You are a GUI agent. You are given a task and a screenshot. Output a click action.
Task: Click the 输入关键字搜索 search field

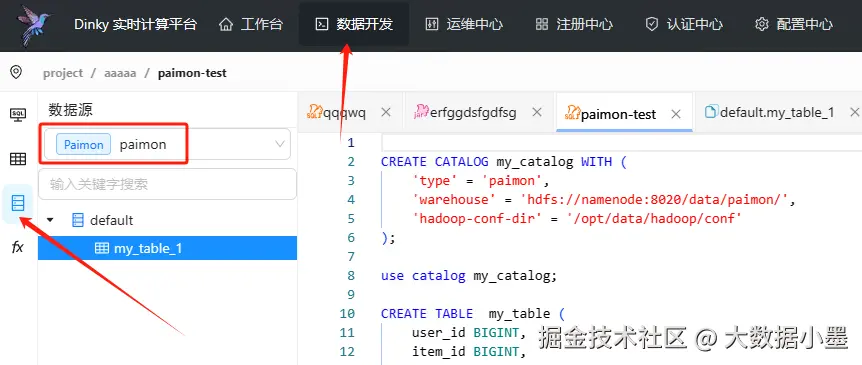click(x=167, y=184)
